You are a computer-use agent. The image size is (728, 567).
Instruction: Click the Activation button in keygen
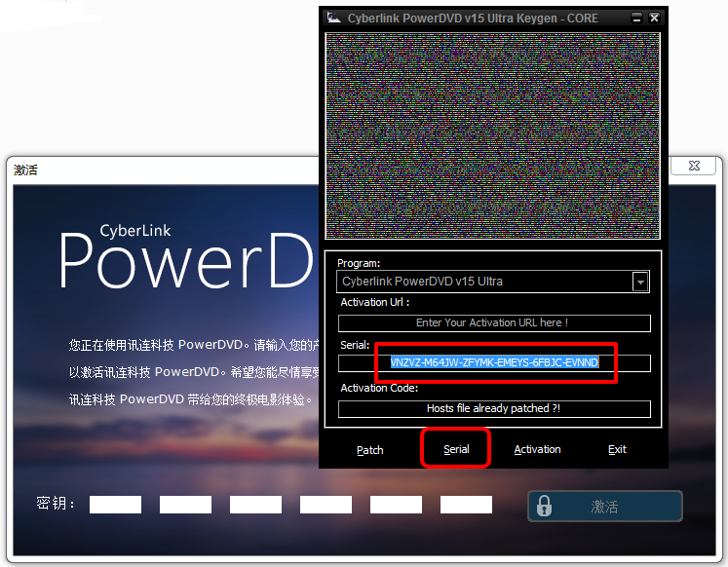(537, 449)
